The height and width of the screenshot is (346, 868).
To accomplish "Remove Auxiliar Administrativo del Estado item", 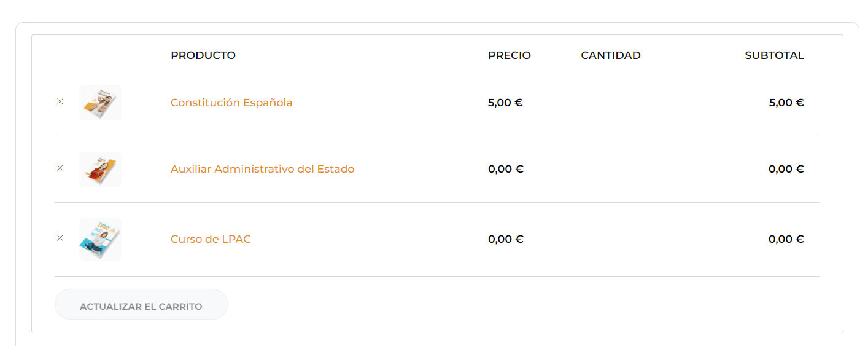I will [60, 168].
